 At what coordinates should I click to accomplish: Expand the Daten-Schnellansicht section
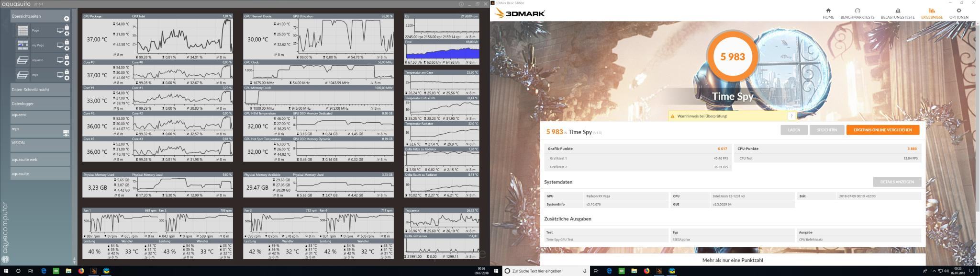pos(40,90)
